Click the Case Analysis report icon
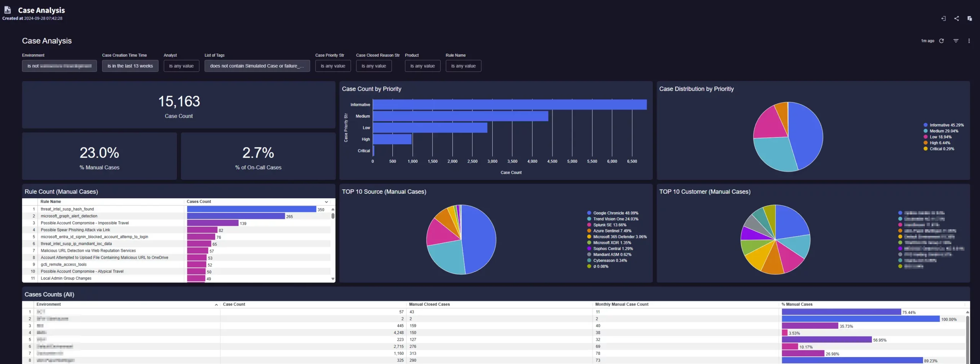 pyautogui.click(x=8, y=10)
